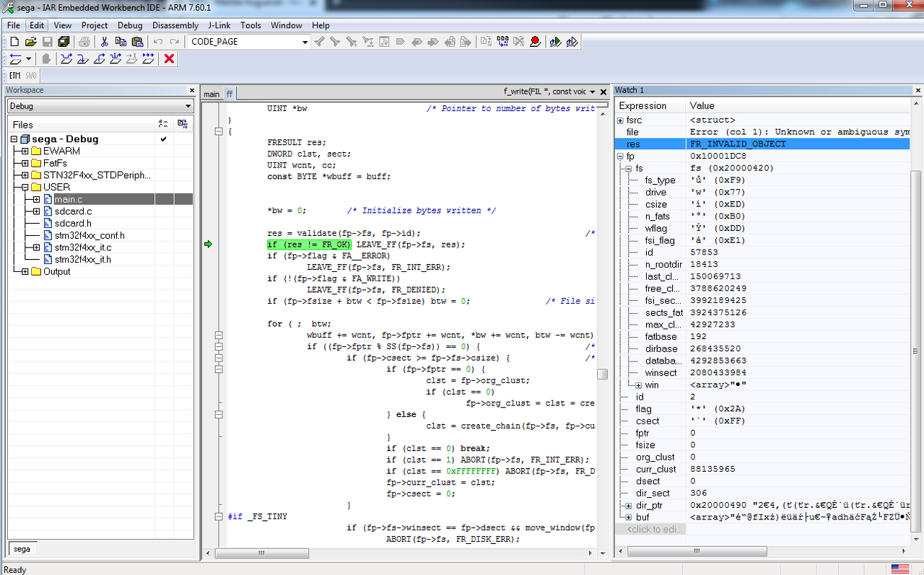The height and width of the screenshot is (575, 924).
Task: Collapse the fs struct in Watch panel
Action: coord(629,168)
